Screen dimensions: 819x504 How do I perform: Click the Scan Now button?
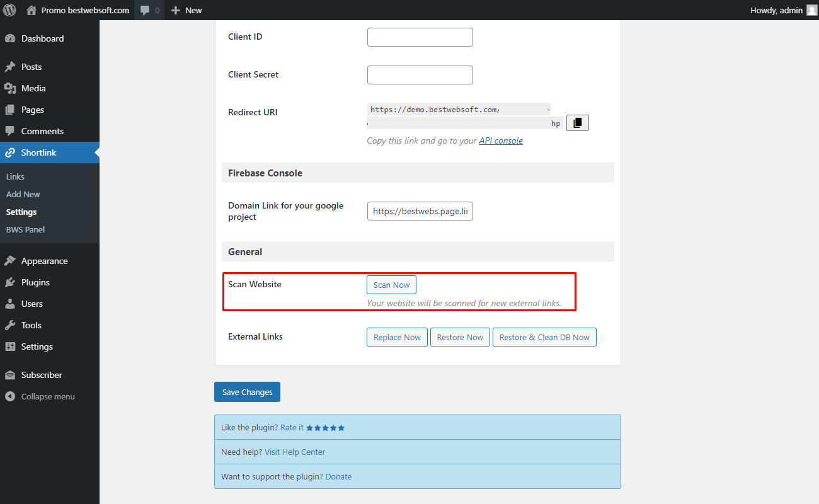pos(391,285)
